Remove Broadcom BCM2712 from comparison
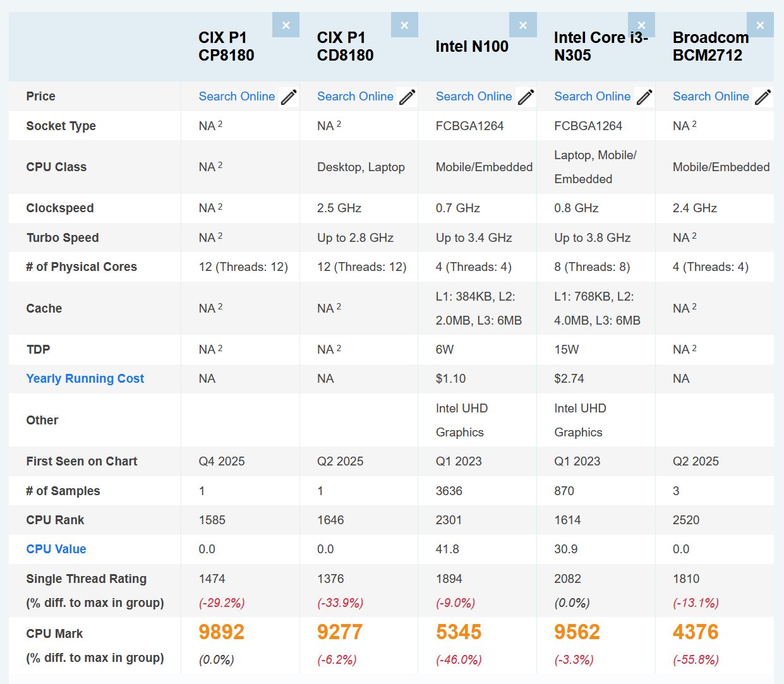784x684 pixels. pos(760,25)
